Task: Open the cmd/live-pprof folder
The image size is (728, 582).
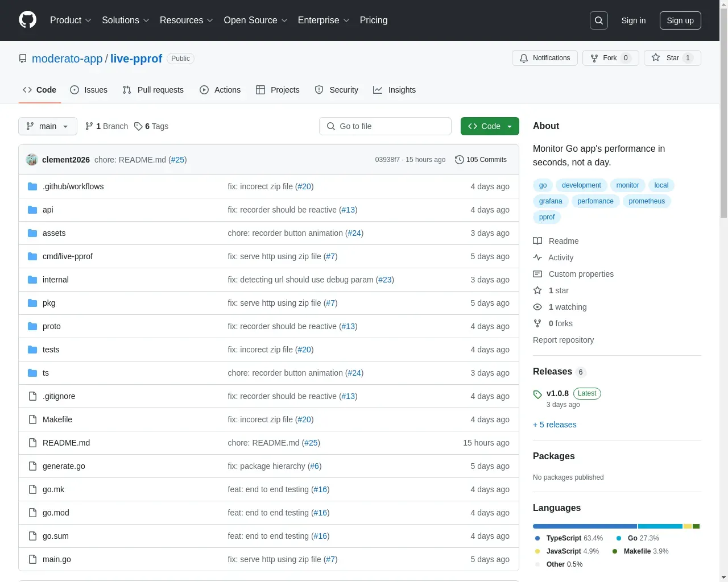Action: click(x=67, y=256)
